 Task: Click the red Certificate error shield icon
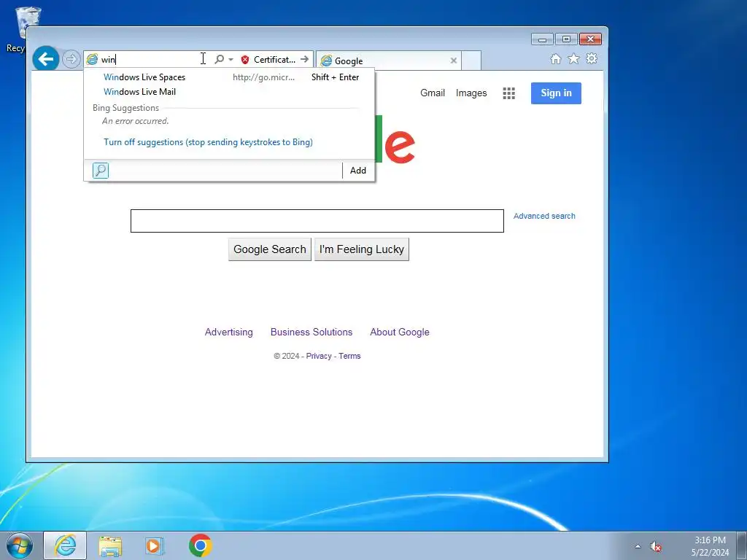[x=245, y=60]
